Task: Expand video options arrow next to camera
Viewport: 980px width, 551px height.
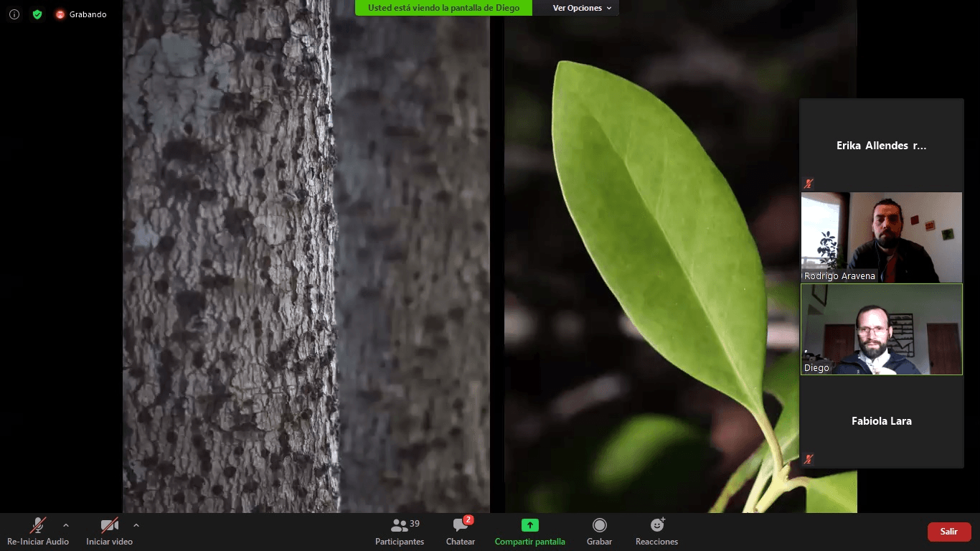Action: point(136,525)
